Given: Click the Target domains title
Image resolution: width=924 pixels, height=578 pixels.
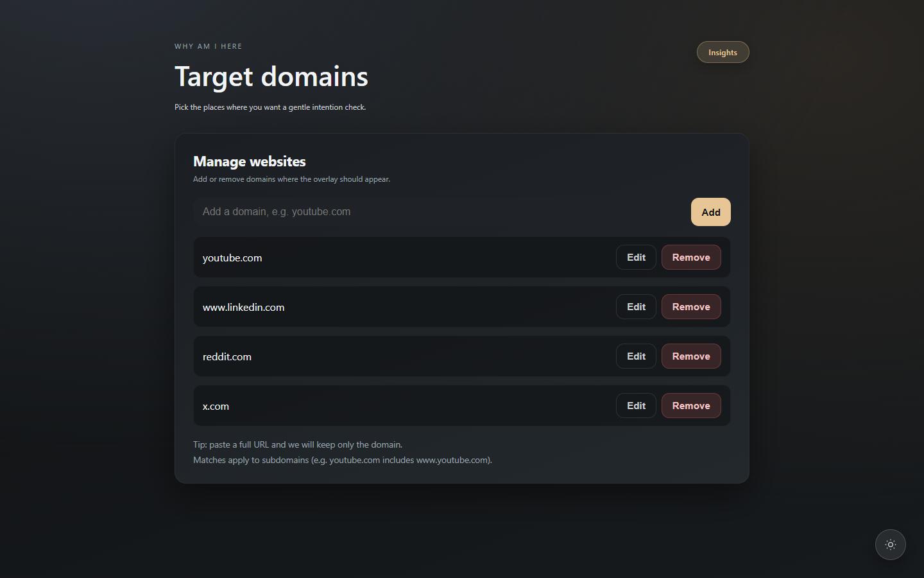Looking at the screenshot, I should click(271, 76).
